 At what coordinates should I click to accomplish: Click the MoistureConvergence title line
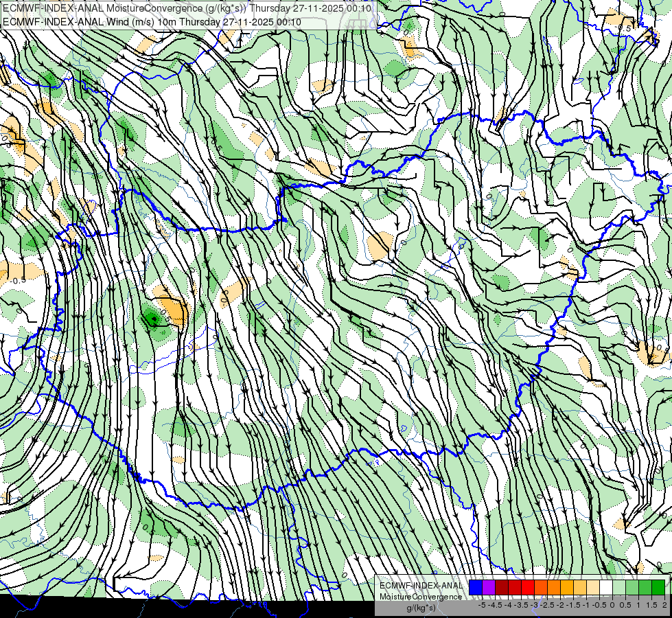(x=187, y=8)
